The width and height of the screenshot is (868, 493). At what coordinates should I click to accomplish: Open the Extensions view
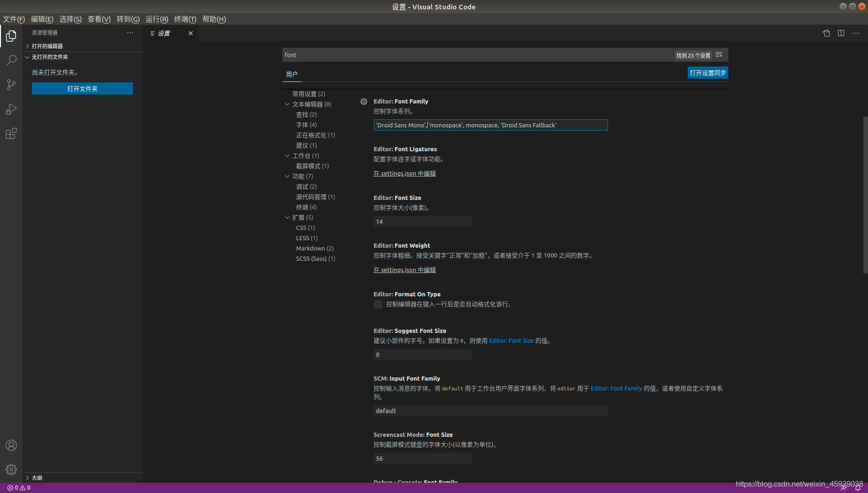click(x=11, y=133)
